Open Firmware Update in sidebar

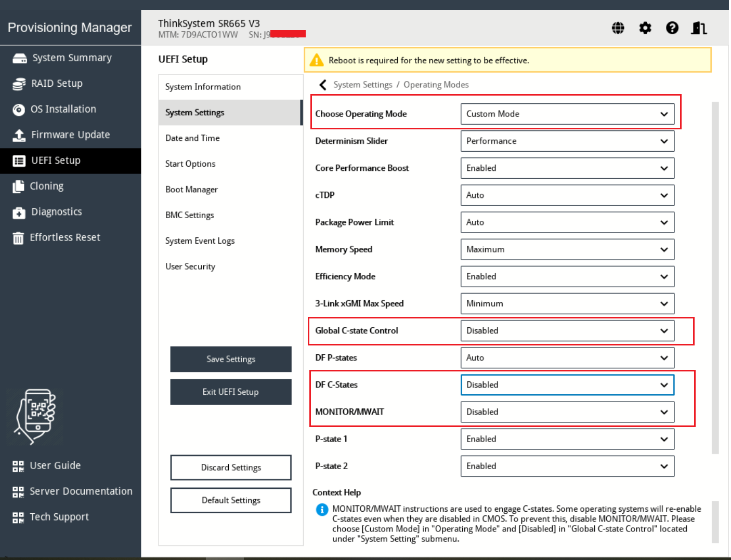click(x=70, y=135)
